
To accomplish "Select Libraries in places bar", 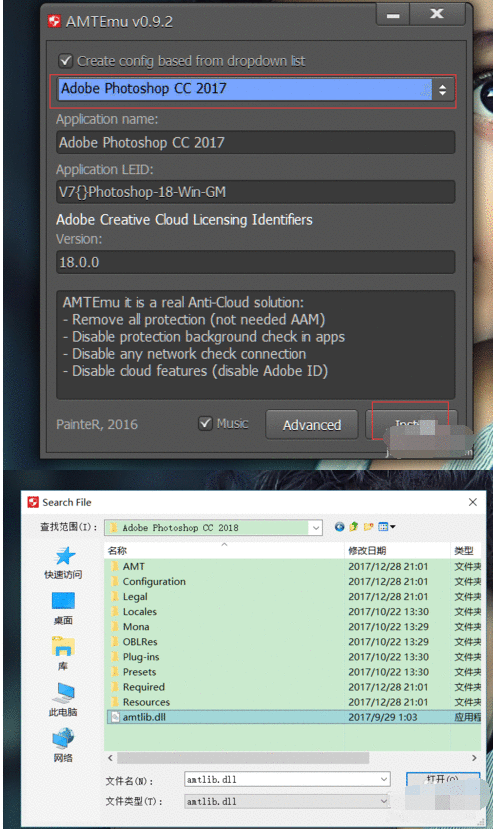I will coord(63,654).
